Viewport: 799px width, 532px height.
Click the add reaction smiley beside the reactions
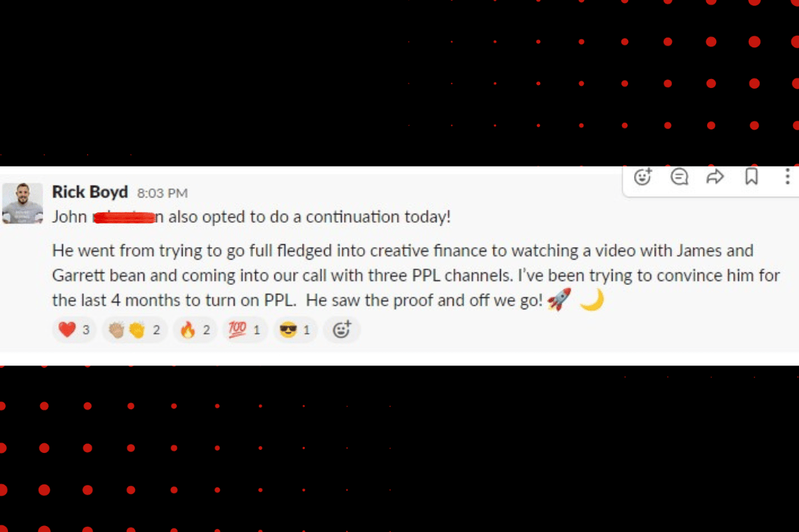point(341,330)
